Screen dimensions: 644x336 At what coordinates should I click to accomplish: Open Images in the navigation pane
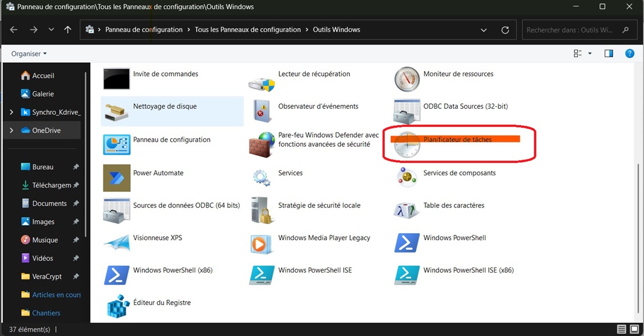click(42, 222)
